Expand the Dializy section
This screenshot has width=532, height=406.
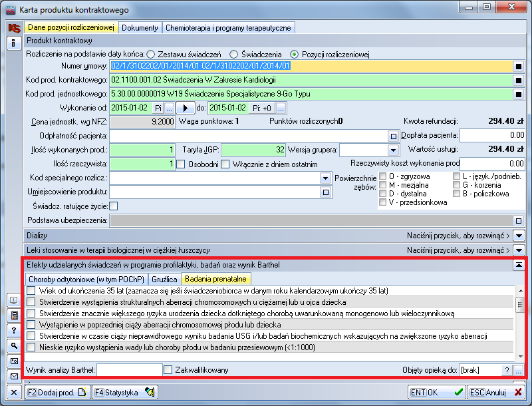click(x=519, y=236)
